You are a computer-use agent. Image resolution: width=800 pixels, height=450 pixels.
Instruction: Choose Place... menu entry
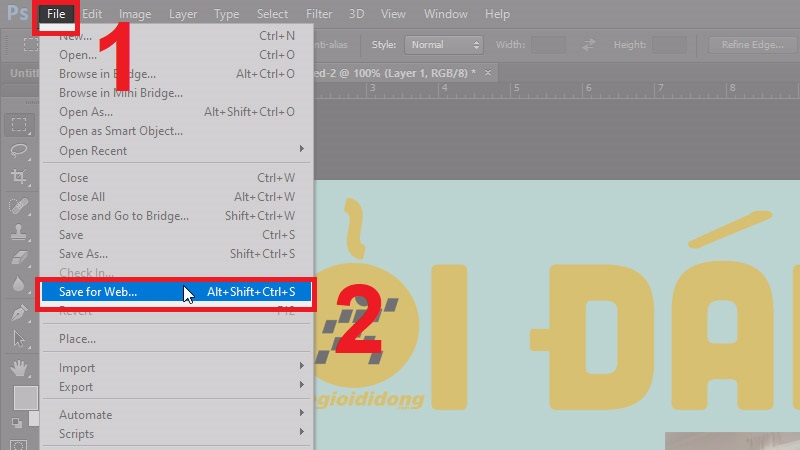point(177,339)
